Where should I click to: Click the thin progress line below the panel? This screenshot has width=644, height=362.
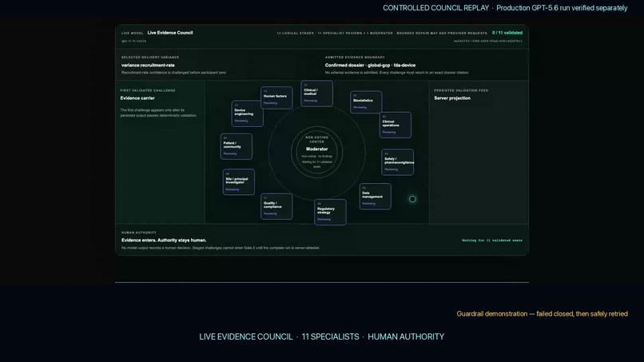coord(322,282)
